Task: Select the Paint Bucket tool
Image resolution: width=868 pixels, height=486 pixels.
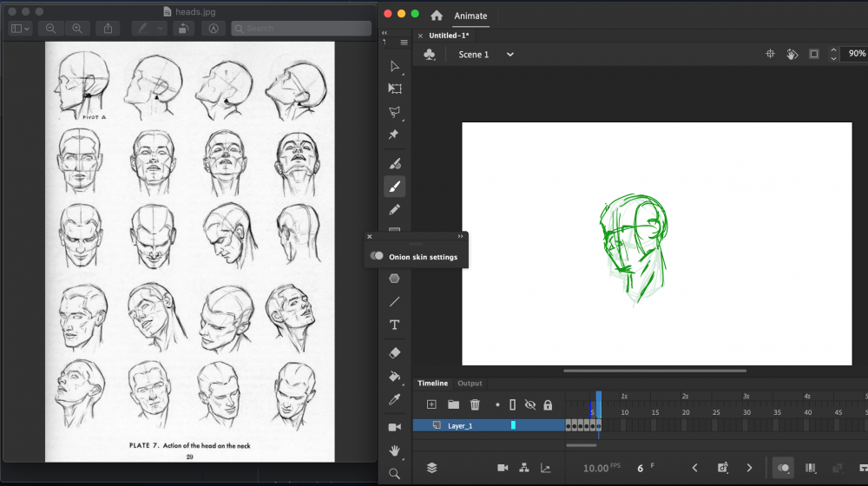Action: tap(395, 377)
